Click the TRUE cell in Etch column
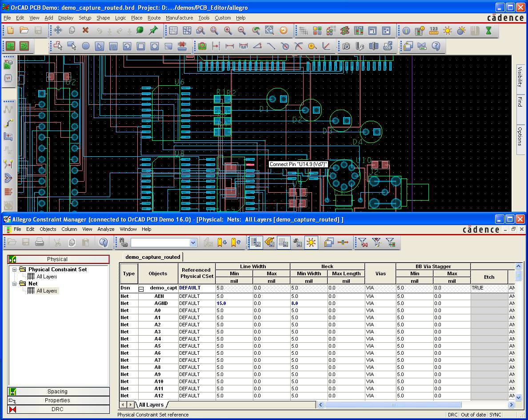Viewport: 528px width, 420px height. point(489,288)
